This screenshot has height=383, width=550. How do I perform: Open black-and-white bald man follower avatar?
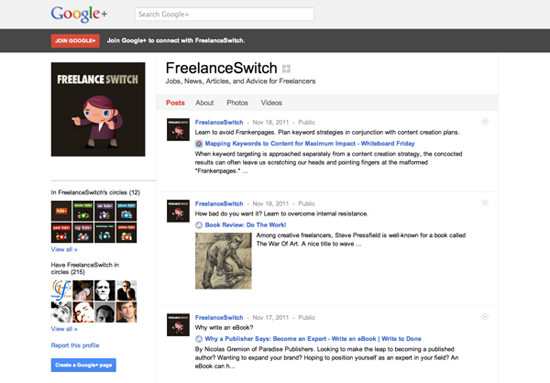pos(105,290)
